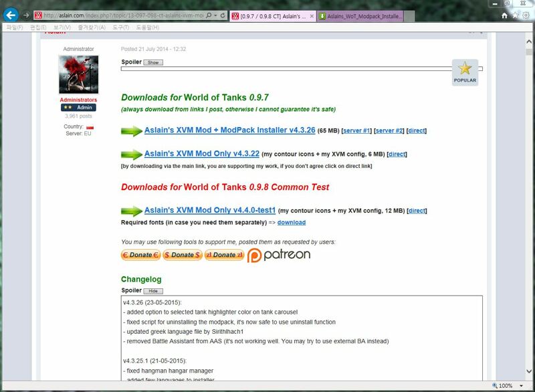The width and height of the screenshot is (535, 392).
Task: Click the 'Server: EU' profile text
Action: (78, 133)
